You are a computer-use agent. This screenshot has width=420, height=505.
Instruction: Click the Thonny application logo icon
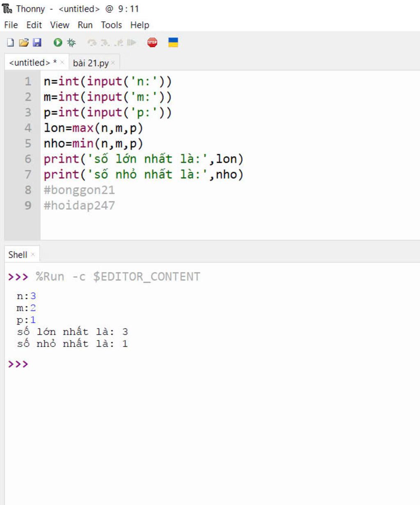[x=7, y=9]
